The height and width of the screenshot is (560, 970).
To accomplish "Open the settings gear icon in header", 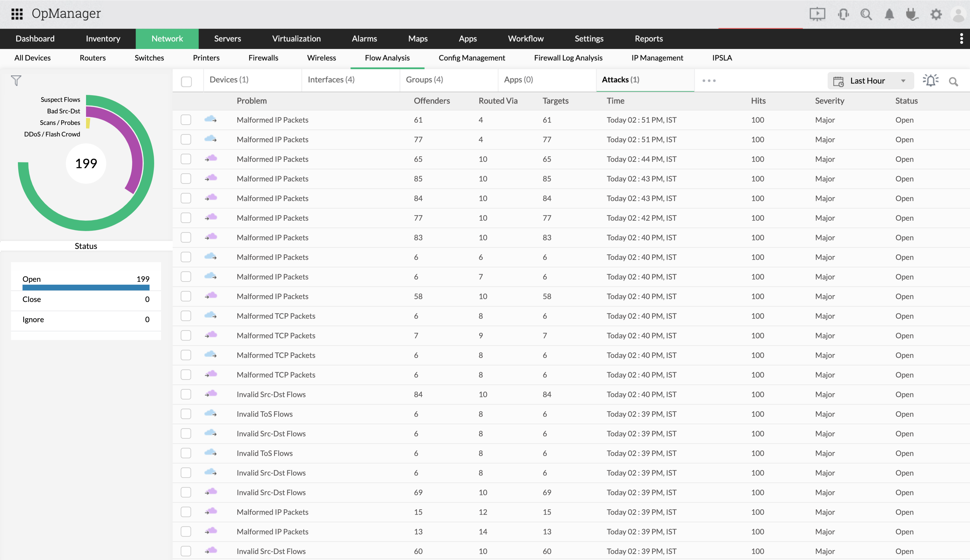I will point(936,14).
